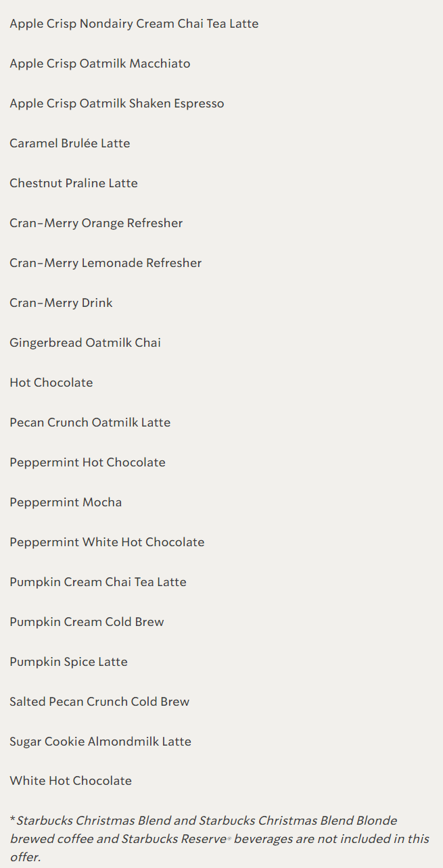Viewport: 443px width, 868px height.
Task: Select the Caramel Brulée Latte item
Action: click(x=70, y=143)
